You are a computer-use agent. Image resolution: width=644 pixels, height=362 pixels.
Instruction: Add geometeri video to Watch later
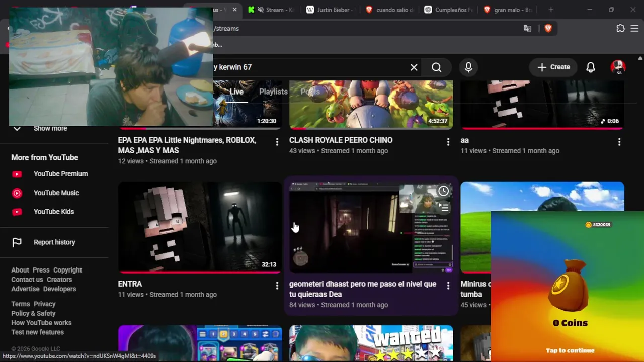[443, 191]
